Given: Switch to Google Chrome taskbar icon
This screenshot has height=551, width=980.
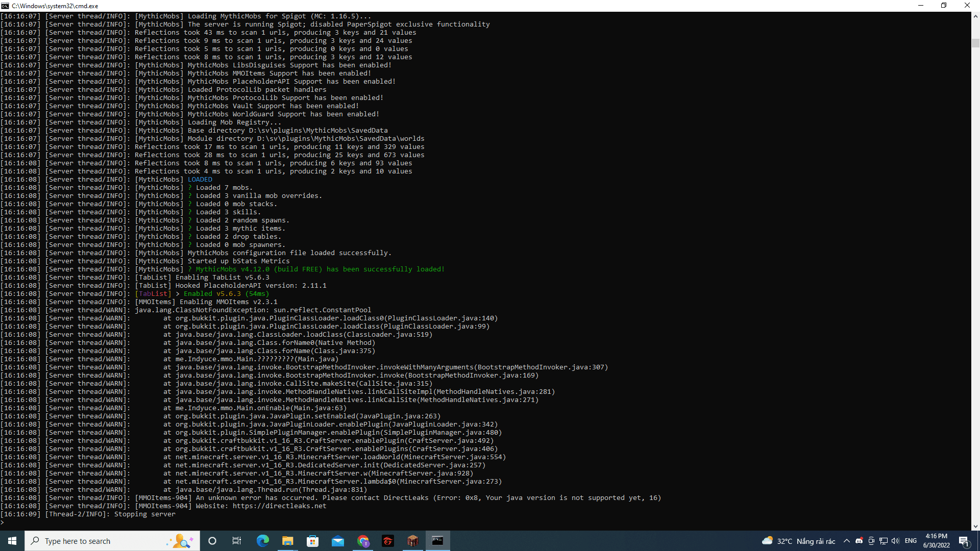Looking at the screenshot, I should click(x=363, y=541).
